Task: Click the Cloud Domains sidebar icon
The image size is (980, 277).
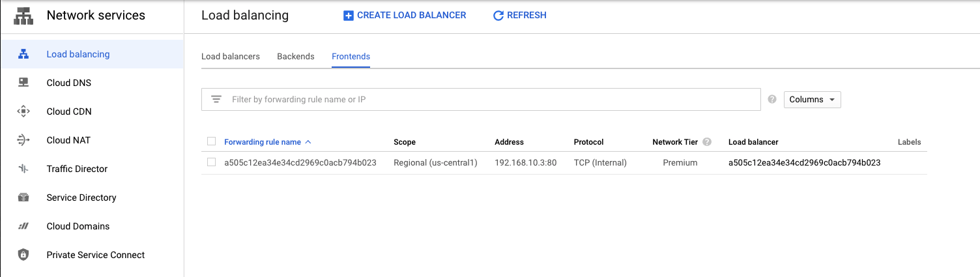Action: (x=23, y=226)
